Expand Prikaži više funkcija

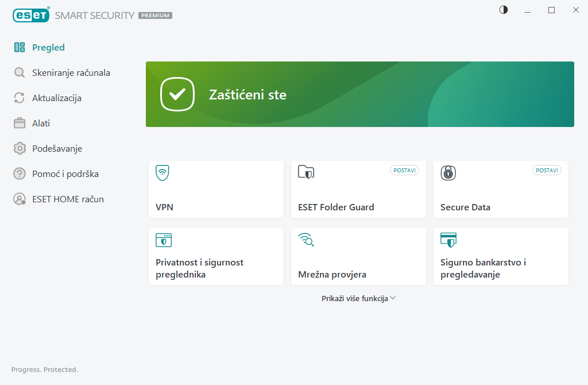pyautogui.click(x=358, y=298)
